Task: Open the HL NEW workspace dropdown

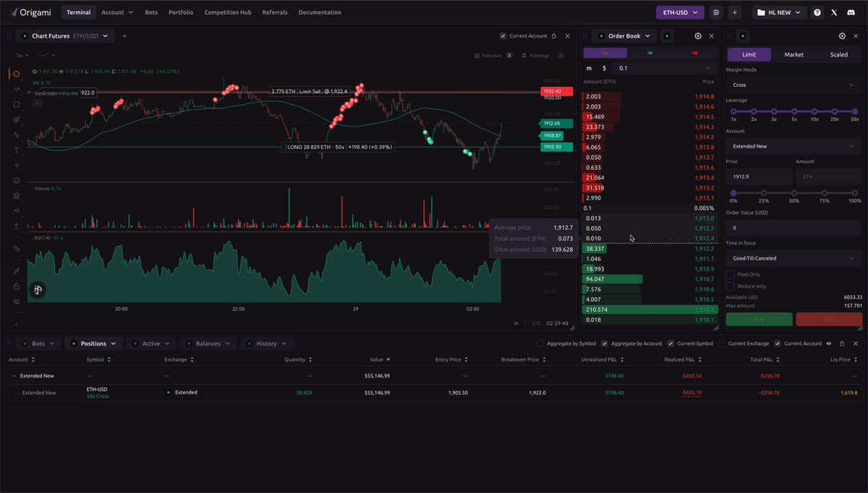Action: coord(780,12)
